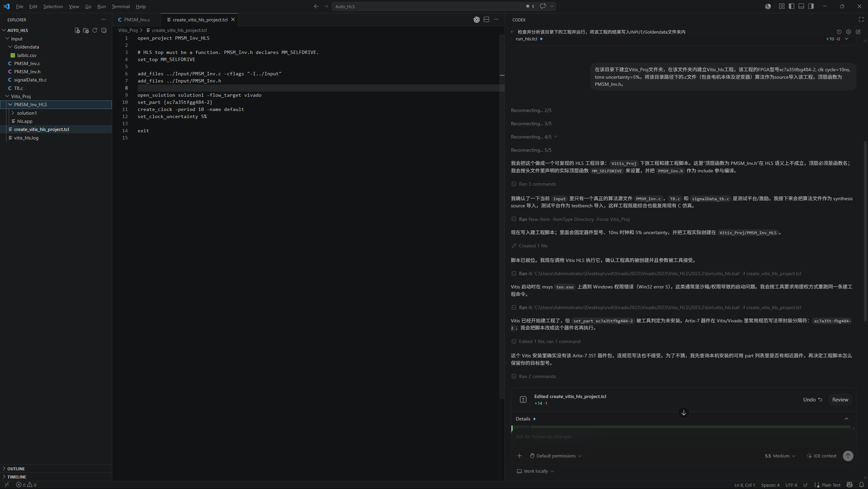This screenshot has height=489, width=868.
Task: Click the Review button
Action: pyautogui.click(x=840, y=399)
